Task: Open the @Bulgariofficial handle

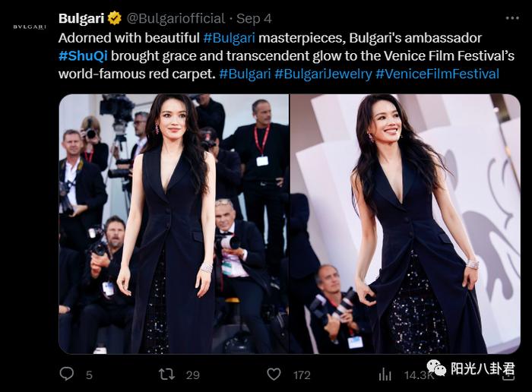Action: (176, 18)
